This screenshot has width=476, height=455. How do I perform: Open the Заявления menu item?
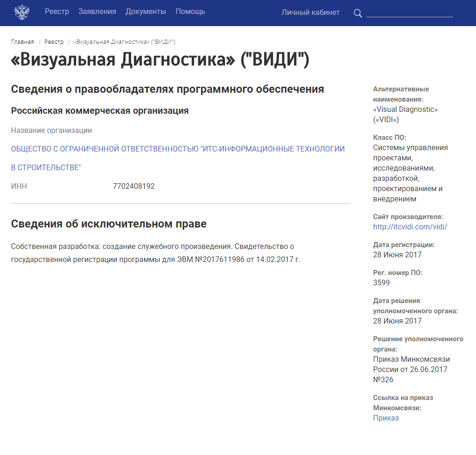[x=97, y=12]
